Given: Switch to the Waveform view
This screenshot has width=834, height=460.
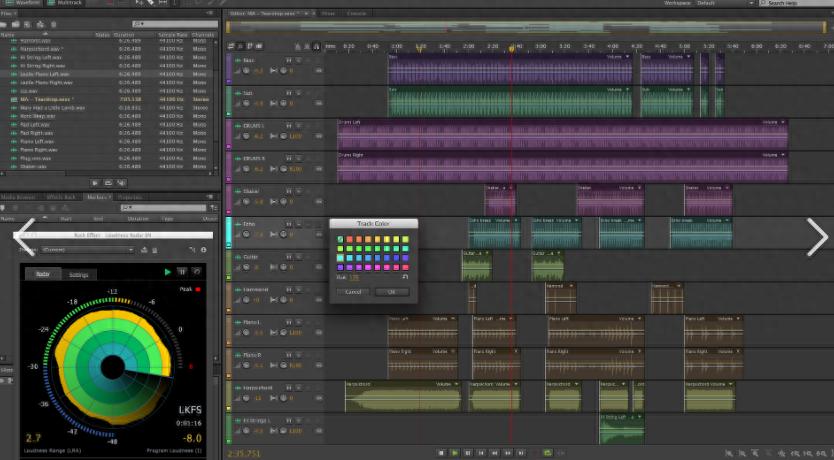Looking at the screenshot, I should 22,4.
